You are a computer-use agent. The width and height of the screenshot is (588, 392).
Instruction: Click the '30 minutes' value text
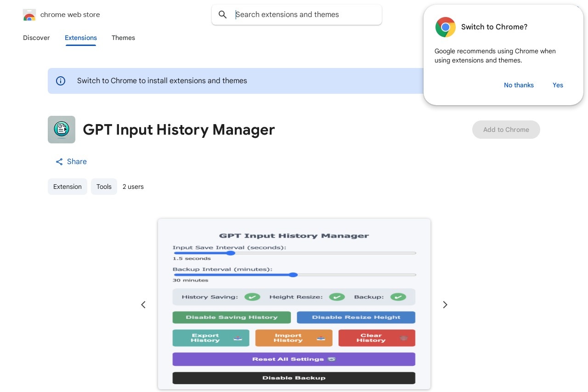(x=190, y=280)
